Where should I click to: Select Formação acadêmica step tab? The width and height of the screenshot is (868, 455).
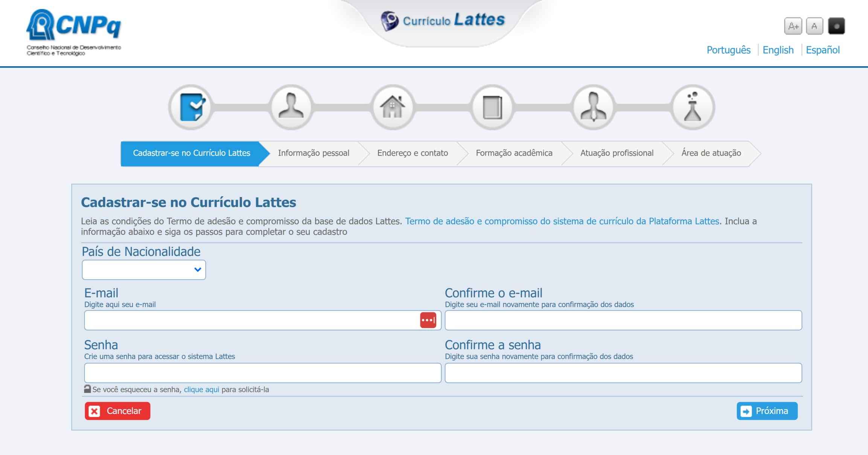tap(514, 153)
